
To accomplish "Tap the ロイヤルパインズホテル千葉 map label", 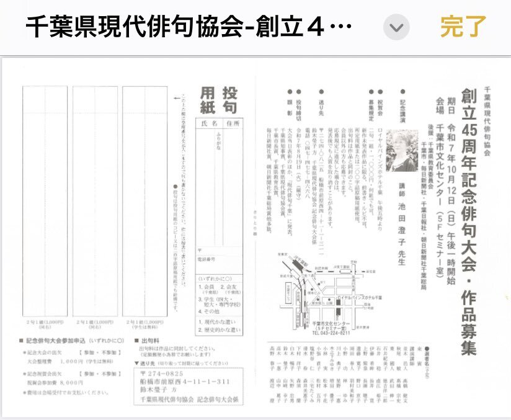I will 360,298.
